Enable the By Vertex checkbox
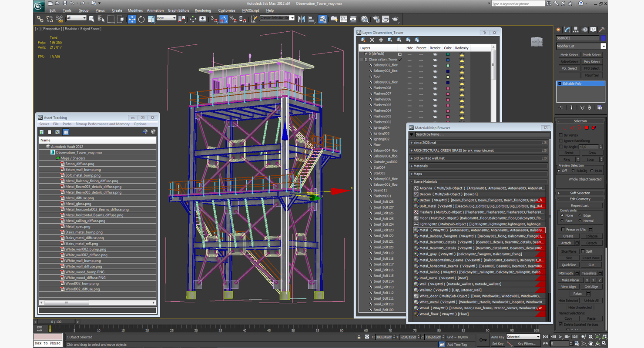644x348 pixels. click(x=560, y=135)
